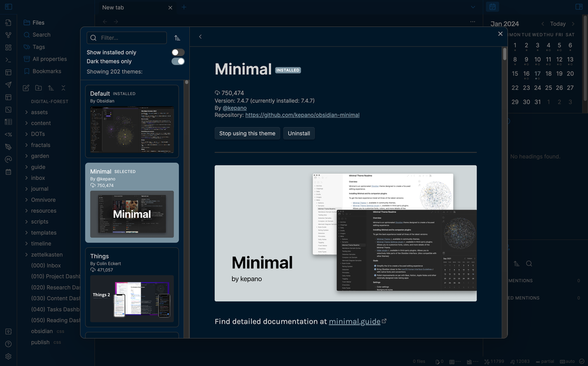This screenshot has height=366, width=588.
Task: Open the terminal from the left ribbon
Action: tap(8, 59)
